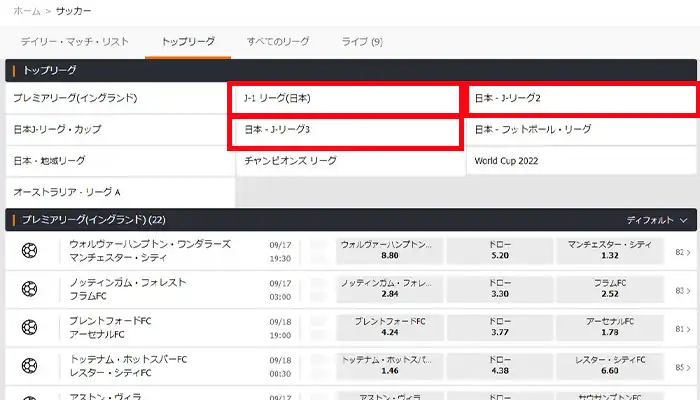Open 日本・地域リーグ league
Image resolution: width=700 pixels, height=400 pixels.
[x=120, y=161]
